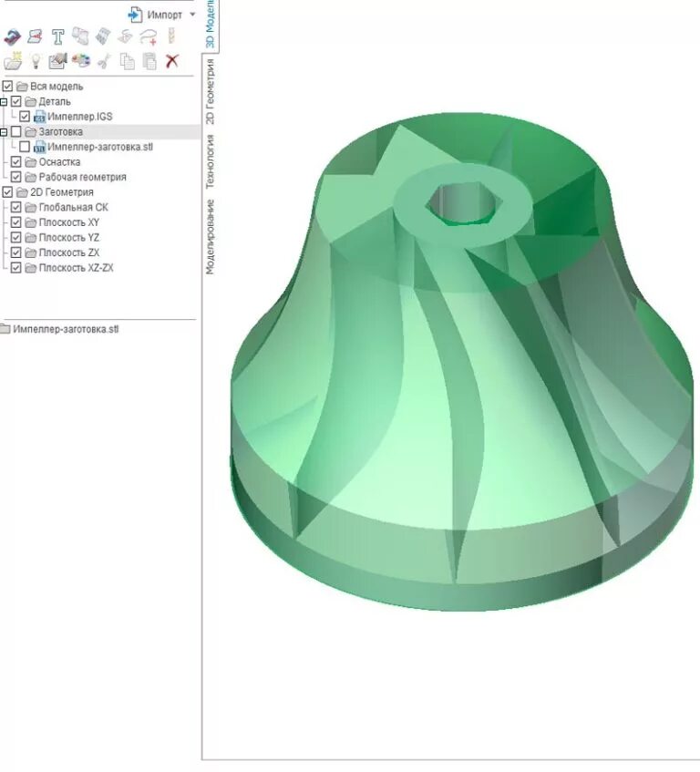The height and width of the screenshot is (772, 700).
Task: Select the Плоскость XY label
Action: pyautogui.click(x=69, y=222)
